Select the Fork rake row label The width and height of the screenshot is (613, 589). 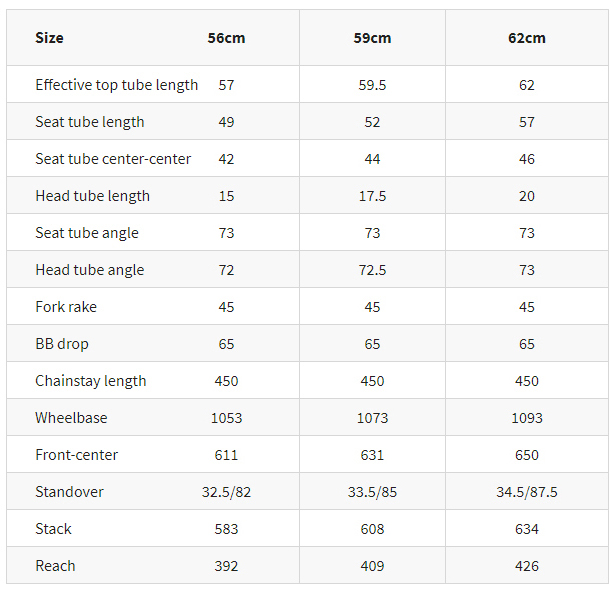click(x=66, y=307)
